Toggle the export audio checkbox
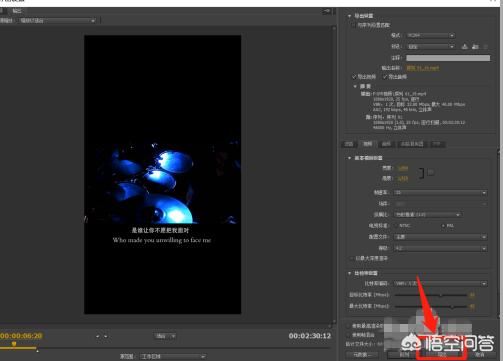Image resolution: width=503 pixels, height=361 pixels. pos(385,77)
